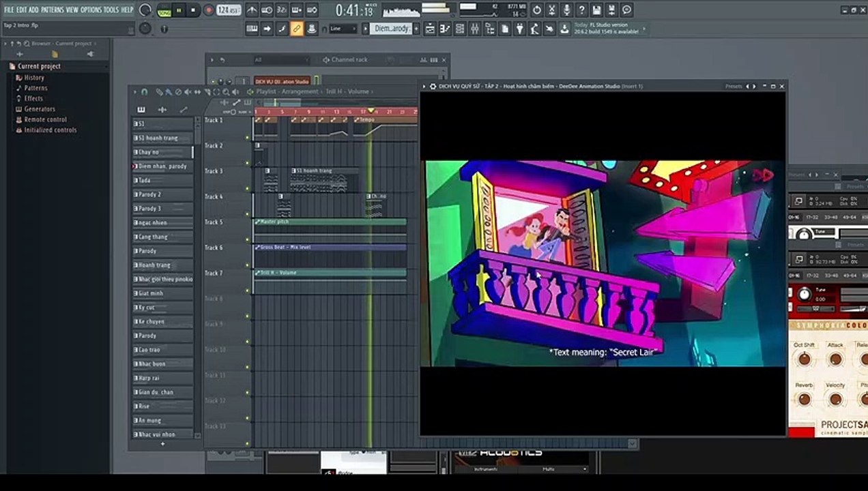Image resolution: width=868 pixels, height=491 pixels.
Task: Open the Mixer view icon
Action: tap(475, 29)
